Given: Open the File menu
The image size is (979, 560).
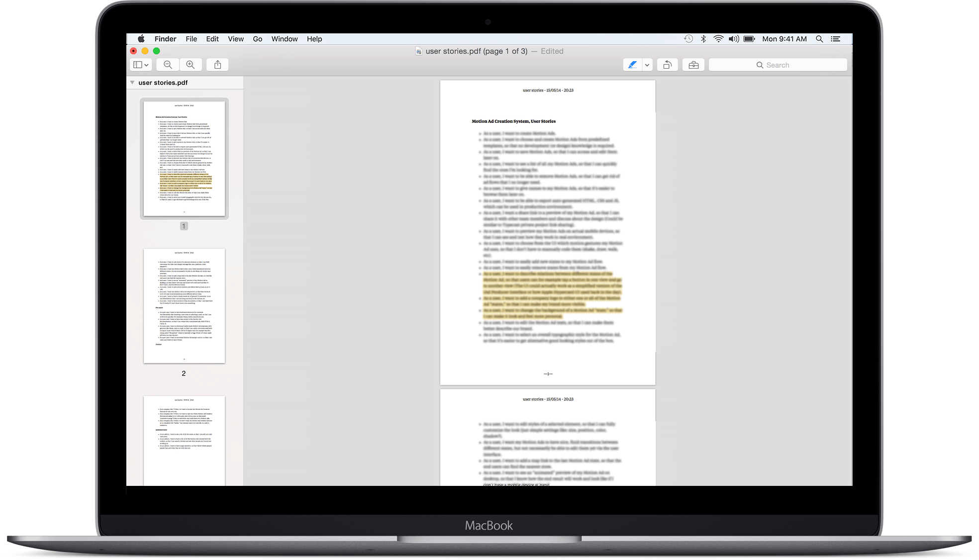Looking at the screenshot, I should coord(191,39).
